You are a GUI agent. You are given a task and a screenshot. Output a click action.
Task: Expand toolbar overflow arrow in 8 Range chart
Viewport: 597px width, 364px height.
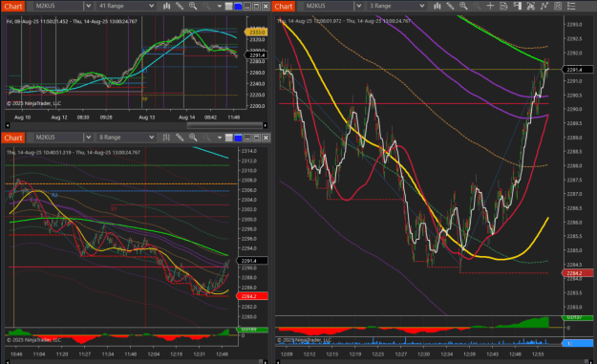(x=220, y=138)
